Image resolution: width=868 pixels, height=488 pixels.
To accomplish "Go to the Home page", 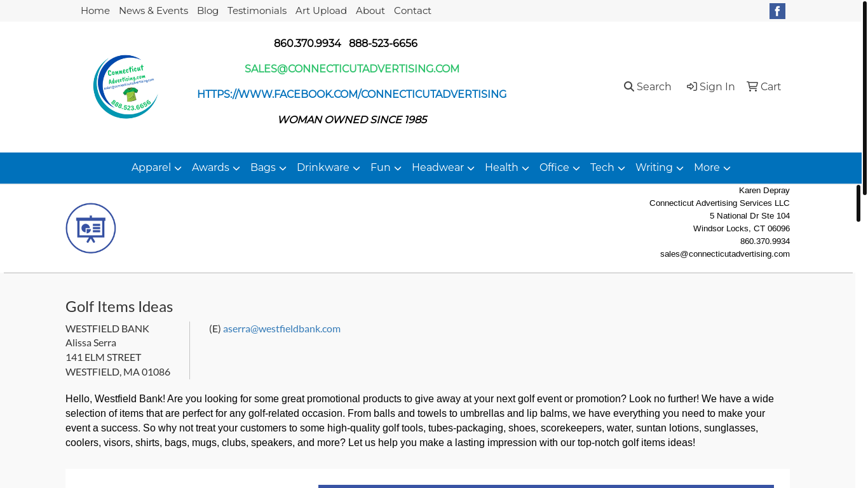I will coord(95,11).
